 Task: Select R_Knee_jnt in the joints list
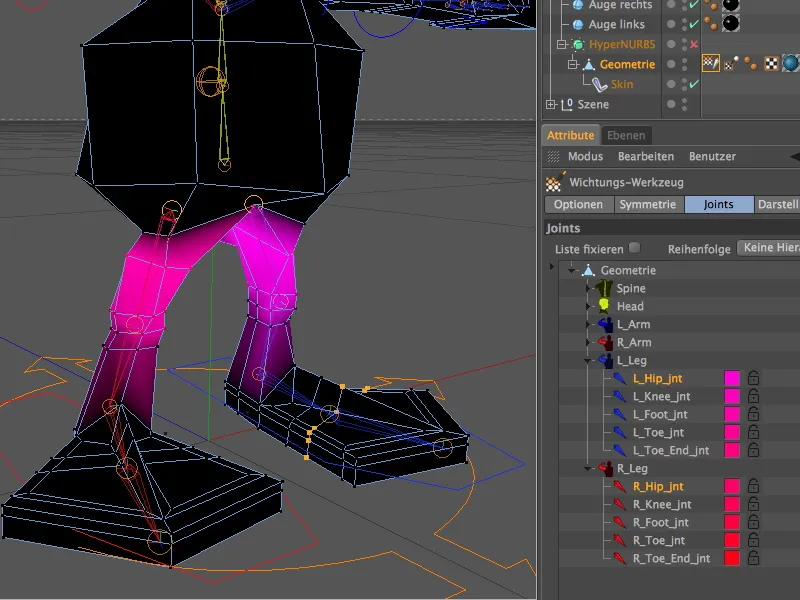coord(662,505)
